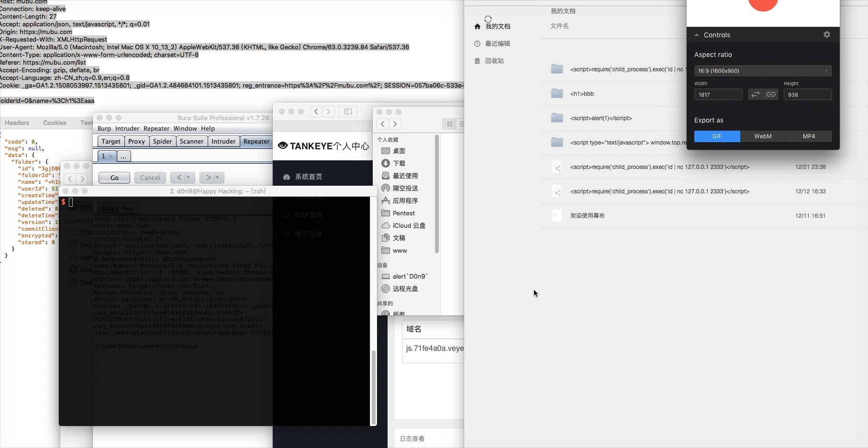The height and width of the screenshot is (448, 868).
Task: Go forward in the TANKEYE browser window
Action: (x=328, y=112)
